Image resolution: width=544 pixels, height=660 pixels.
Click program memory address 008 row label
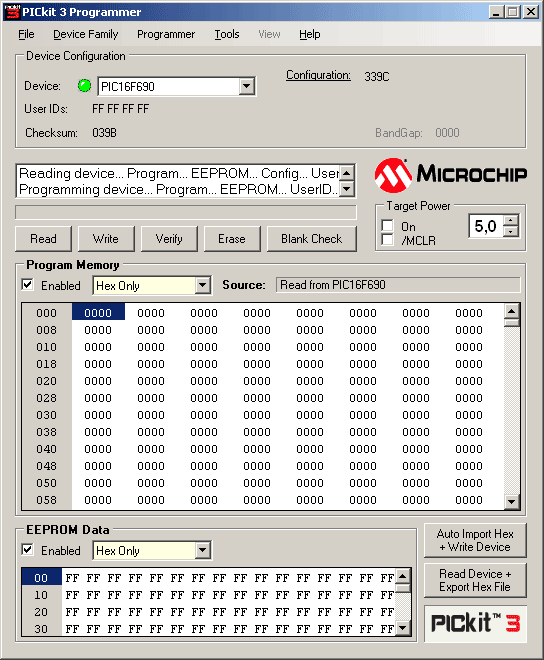pos(46,330)
